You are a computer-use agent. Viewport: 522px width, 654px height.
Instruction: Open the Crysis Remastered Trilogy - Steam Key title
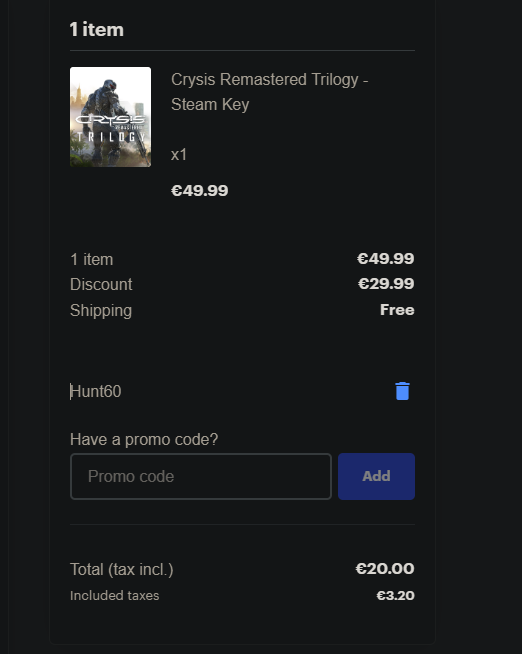tap(269, 92)
